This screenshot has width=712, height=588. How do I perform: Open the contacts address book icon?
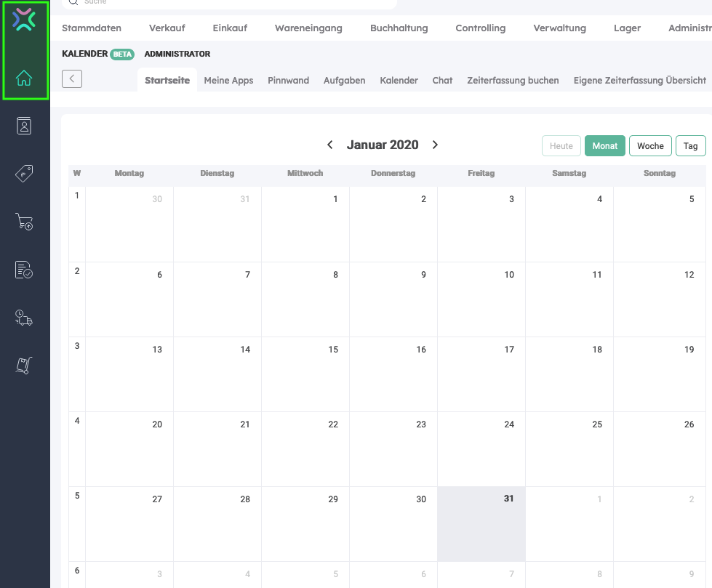pyautogui.click(x=24, y=126)
